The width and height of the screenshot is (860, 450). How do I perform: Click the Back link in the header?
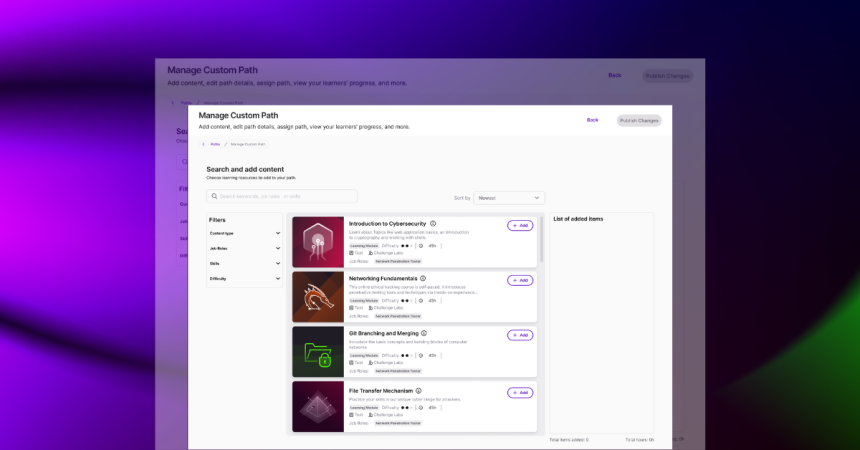(592, 120)
